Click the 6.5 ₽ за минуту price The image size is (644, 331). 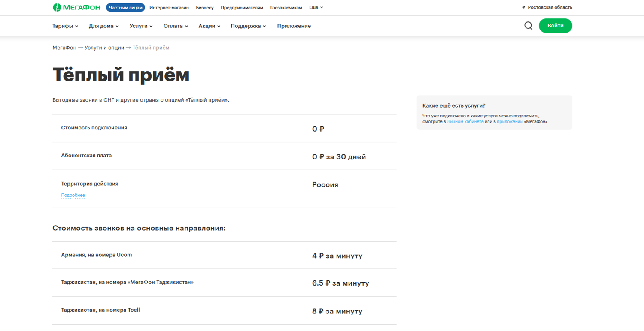click(x=340, y=283)
